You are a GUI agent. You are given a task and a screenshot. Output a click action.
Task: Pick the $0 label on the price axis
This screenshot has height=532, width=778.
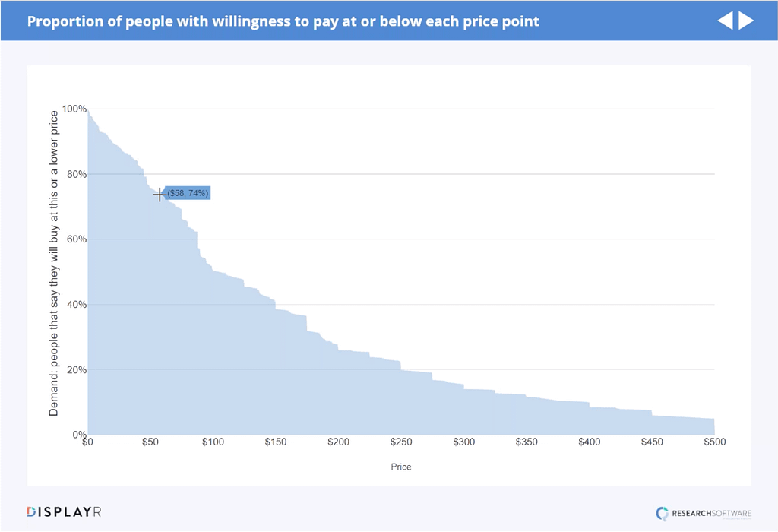pos(87,442)
